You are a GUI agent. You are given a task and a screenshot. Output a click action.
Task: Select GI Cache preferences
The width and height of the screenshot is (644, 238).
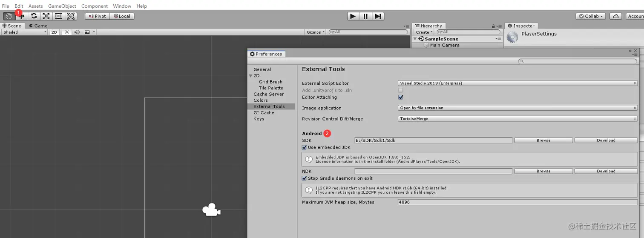(264, 113)
